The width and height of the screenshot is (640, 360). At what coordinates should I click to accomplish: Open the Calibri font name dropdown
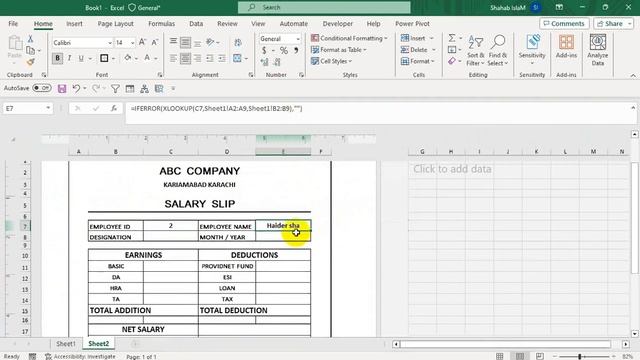click(x=110, y=42)
